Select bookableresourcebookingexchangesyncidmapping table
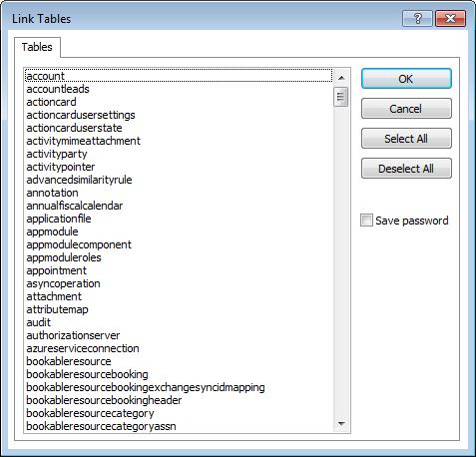Viewport: 476px width, 457px height. [179, 387]
